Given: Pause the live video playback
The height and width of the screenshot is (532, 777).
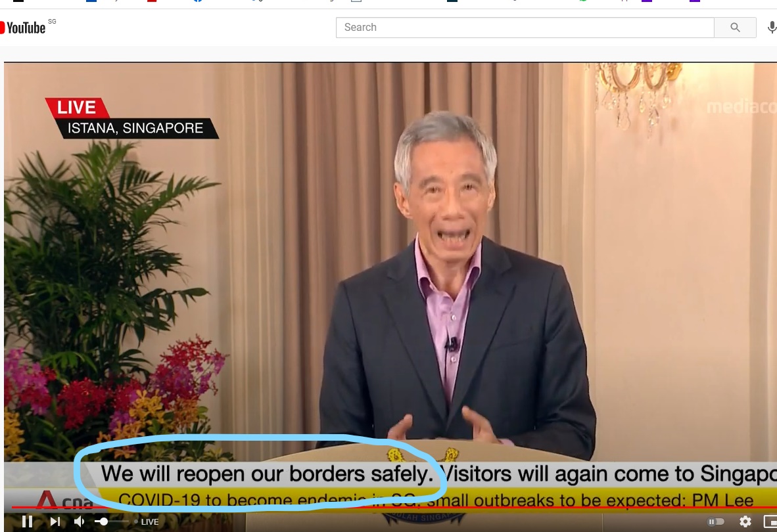Looking at the screenshot, I should [27, 521].
